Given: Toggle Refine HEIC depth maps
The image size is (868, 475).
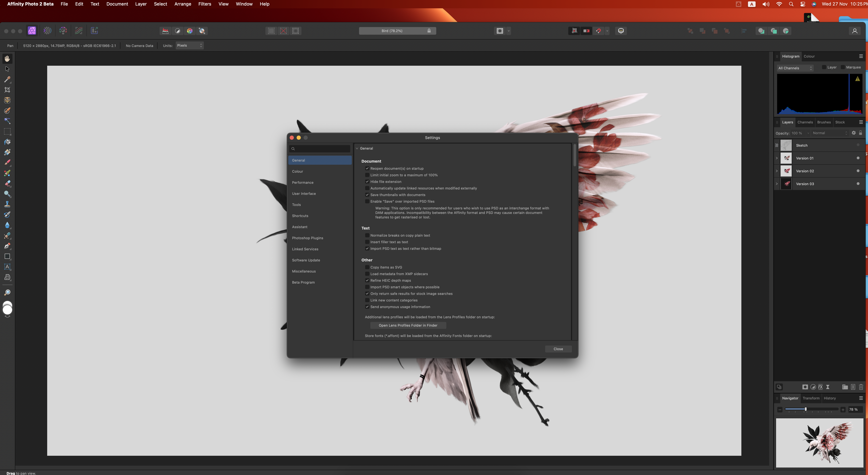Looking at the screenshot, I should tap(367, 280).
